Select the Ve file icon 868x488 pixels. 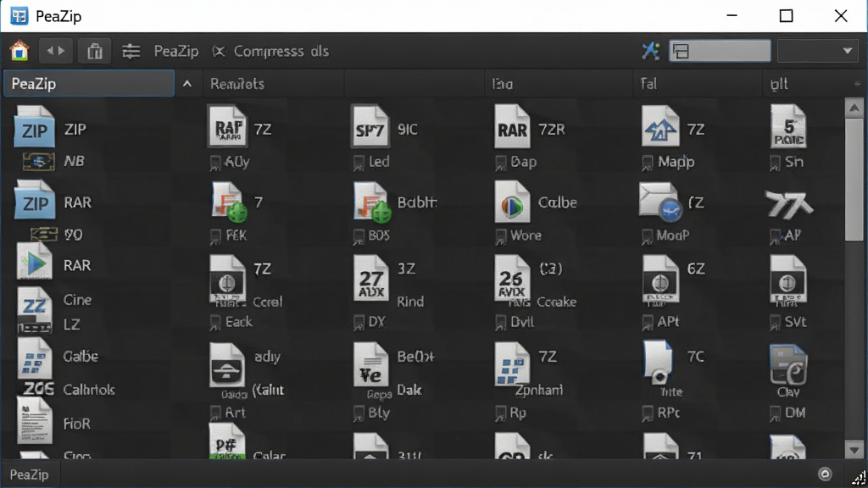coord(370,365)
